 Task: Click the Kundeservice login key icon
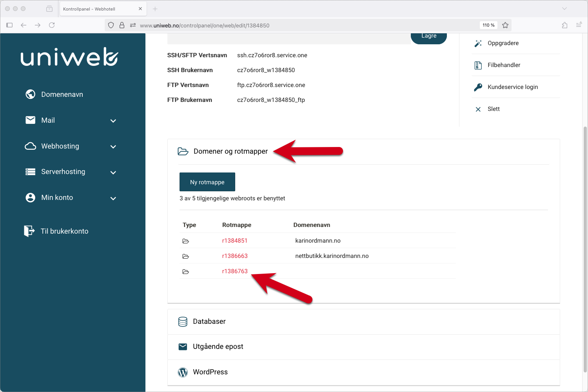(478, 87)
